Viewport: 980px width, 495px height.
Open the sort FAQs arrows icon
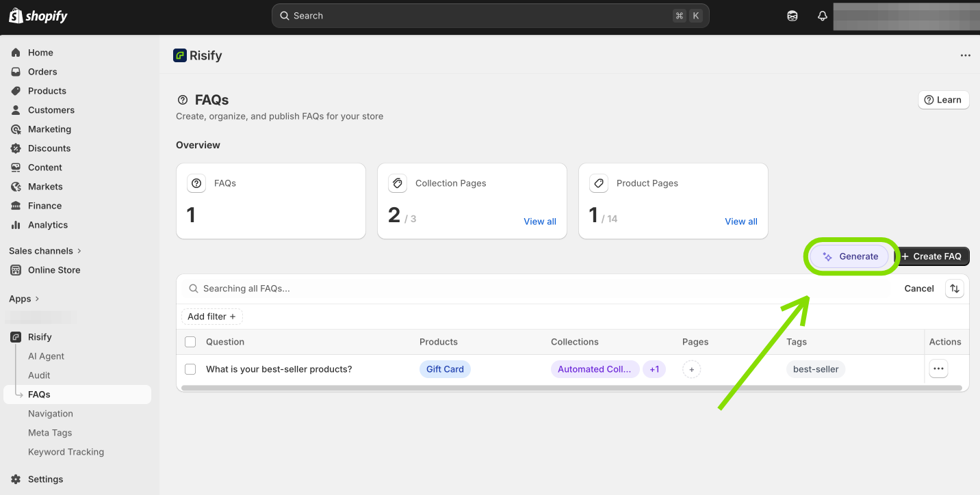(955, 289)
